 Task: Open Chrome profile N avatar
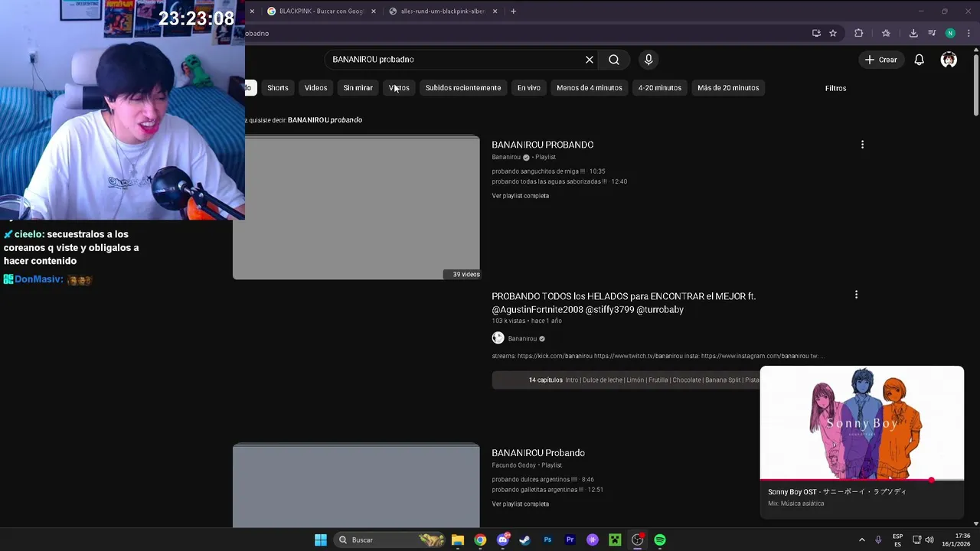click(x=950, y=33)
